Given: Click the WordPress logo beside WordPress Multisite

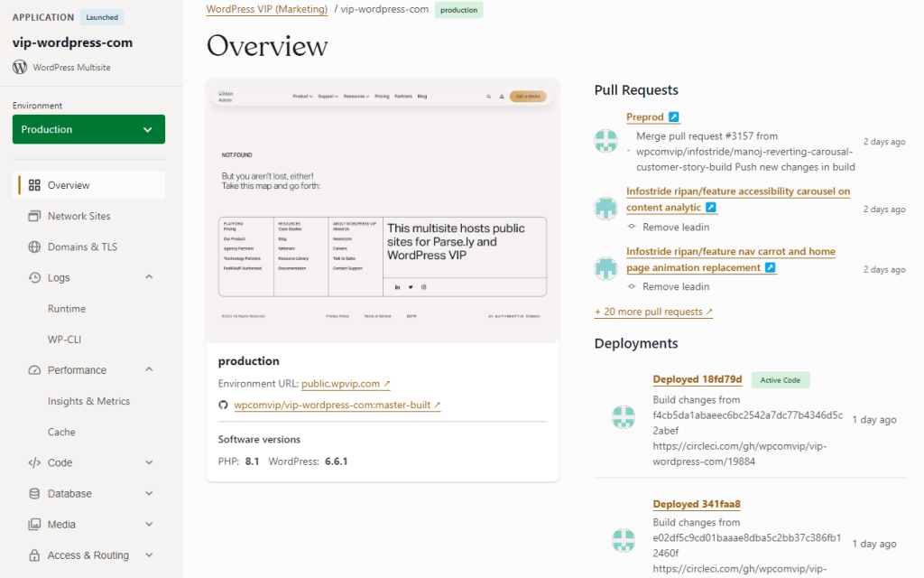Looking at the screenshot, I should tap(20, 67).
